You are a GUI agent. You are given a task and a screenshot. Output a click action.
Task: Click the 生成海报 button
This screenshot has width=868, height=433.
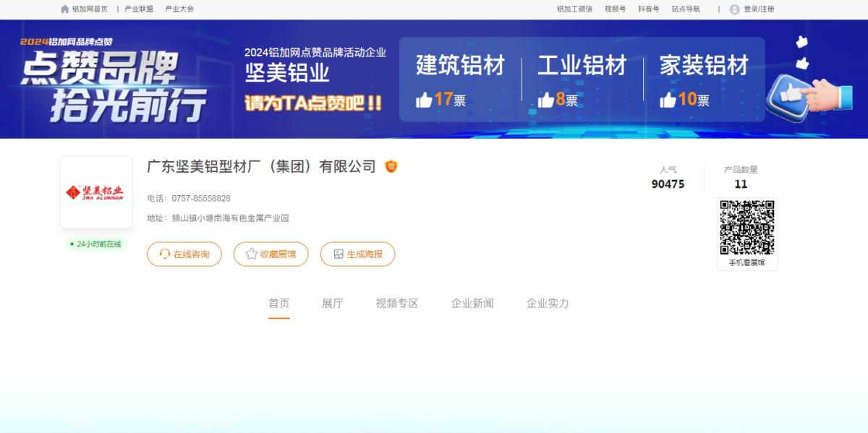357,254
